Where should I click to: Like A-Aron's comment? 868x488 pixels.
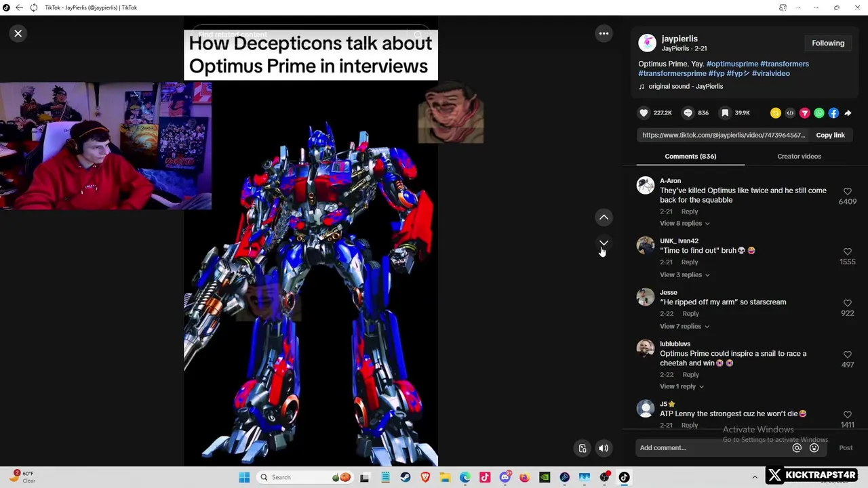click(848, 192)
